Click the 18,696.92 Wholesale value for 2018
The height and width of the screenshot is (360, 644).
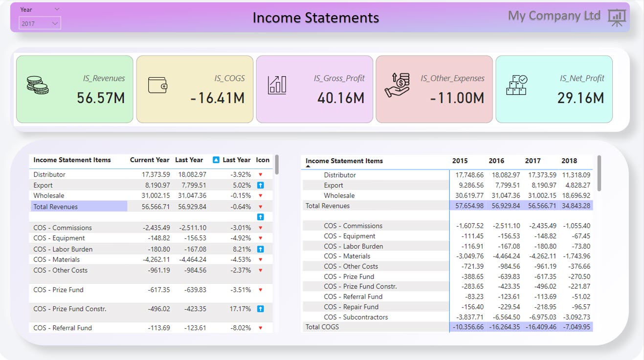[x=576, y=195]
